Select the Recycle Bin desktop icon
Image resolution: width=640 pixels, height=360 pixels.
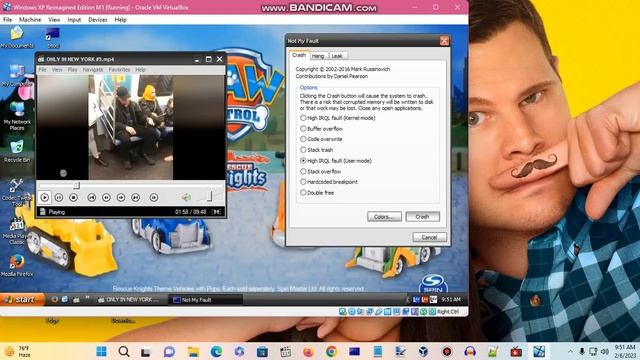(17, 151)
